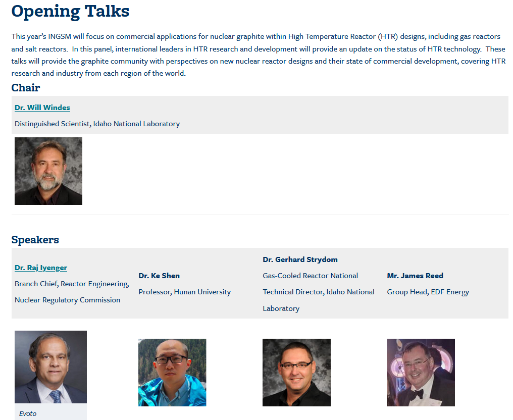Click 'Distinguished Scientist, Idaho National Laboratory' text
The width and height of the screenshot is (513, 420).
tap(97, 124)
